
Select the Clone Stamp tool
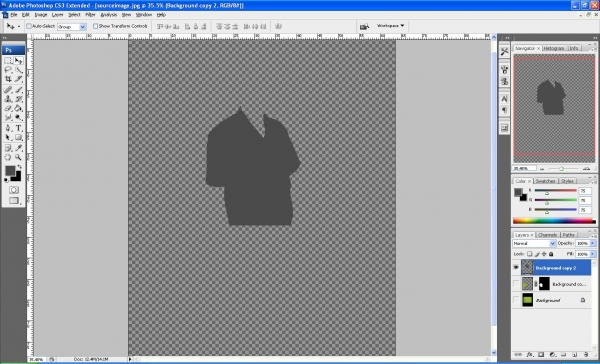[x=8, y=99]
